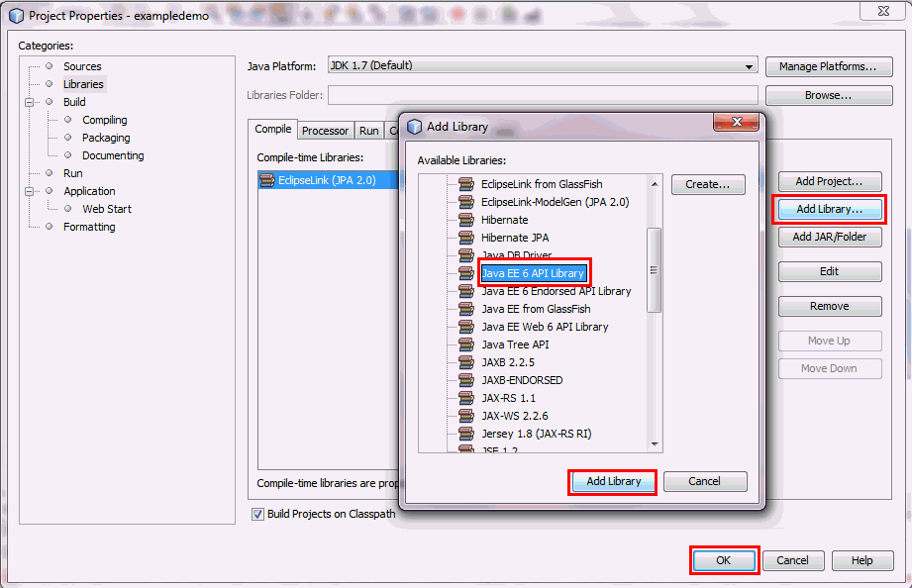The height and width of the screenshot is (588, 912).
Task: Collapse the Application category node
Action: 29,191
